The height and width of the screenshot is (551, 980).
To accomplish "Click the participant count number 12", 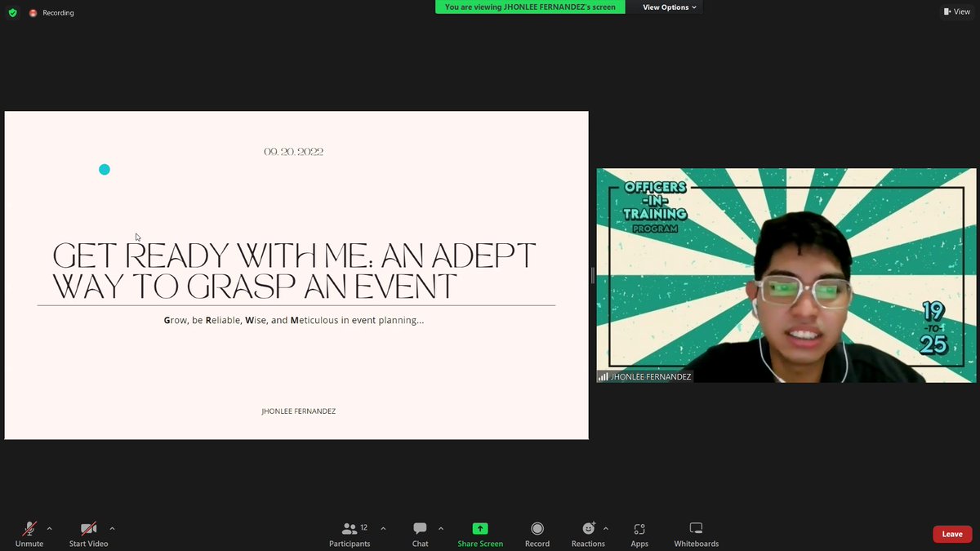I will coord(364,528).
